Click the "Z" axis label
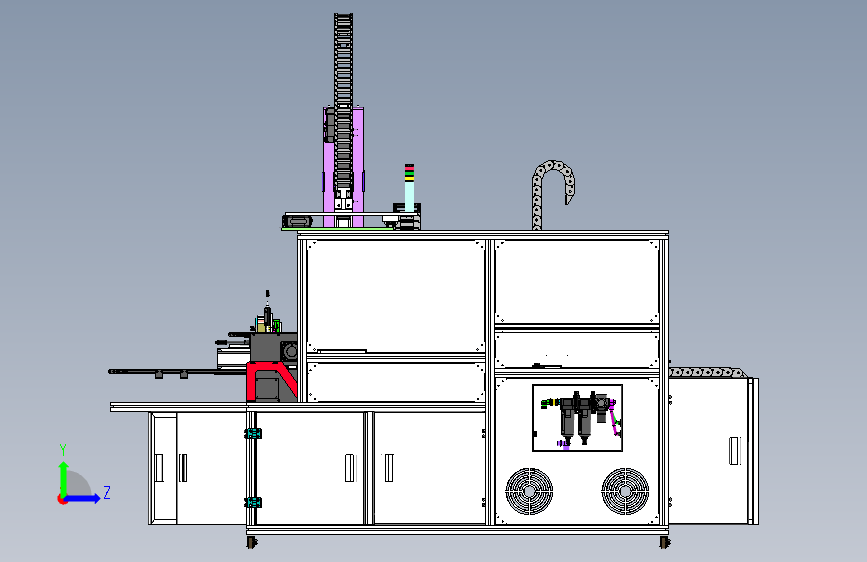 click(x=107, y=493)
